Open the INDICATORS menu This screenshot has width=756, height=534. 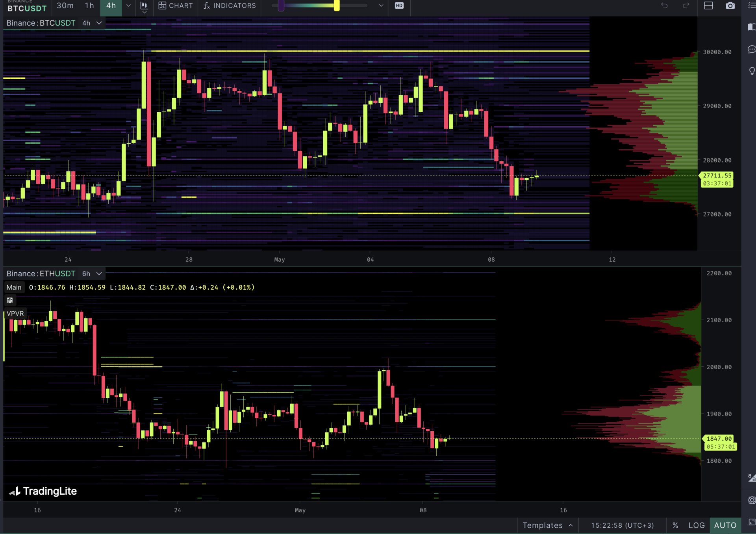(230, 6)
